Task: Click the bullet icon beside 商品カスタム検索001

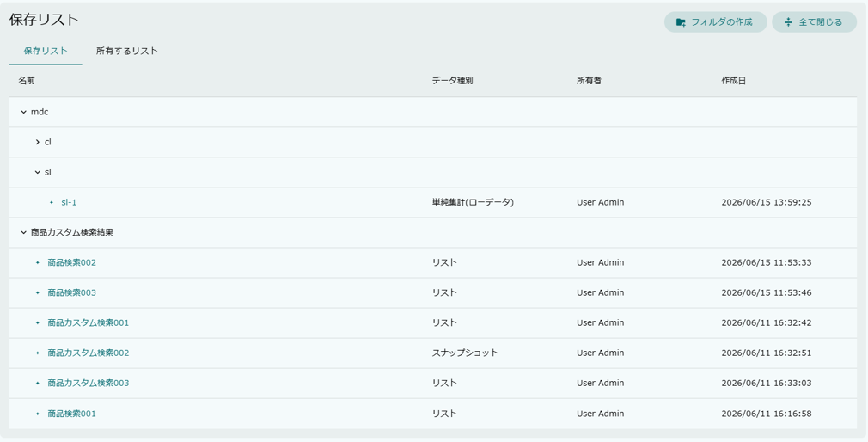Action: pos(38,323)
